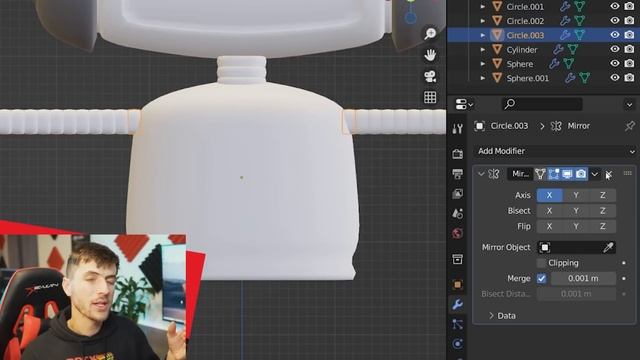The width and height of the screenshot is (640, 360).
Task: Click the Sphere.001 modifier wrench icon
Action: click(570, 78)
